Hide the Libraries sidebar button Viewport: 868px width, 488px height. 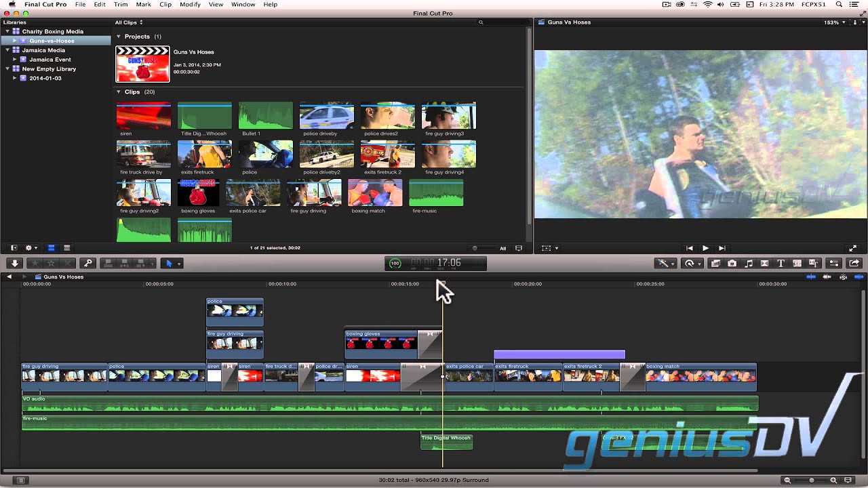(x=13, y=248)
